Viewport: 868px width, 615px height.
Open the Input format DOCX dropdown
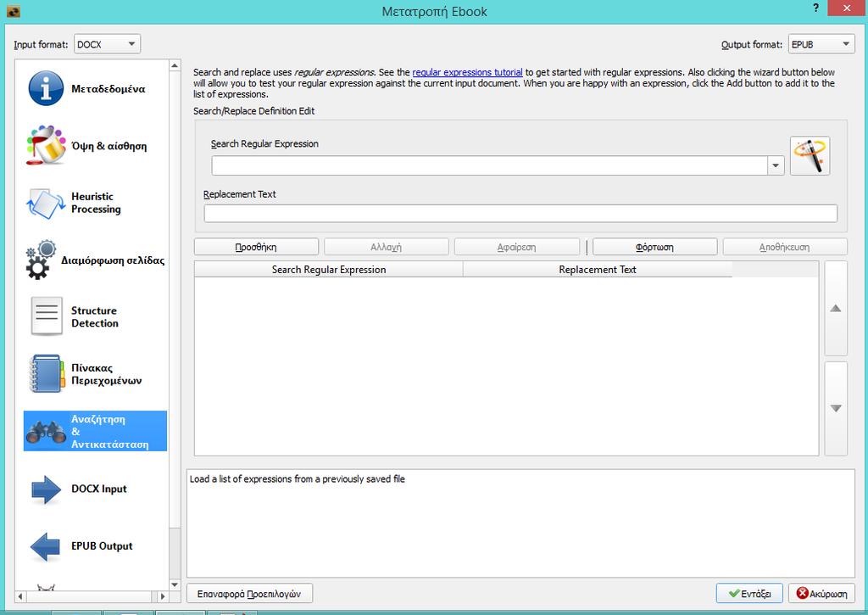tap(107, 44)
